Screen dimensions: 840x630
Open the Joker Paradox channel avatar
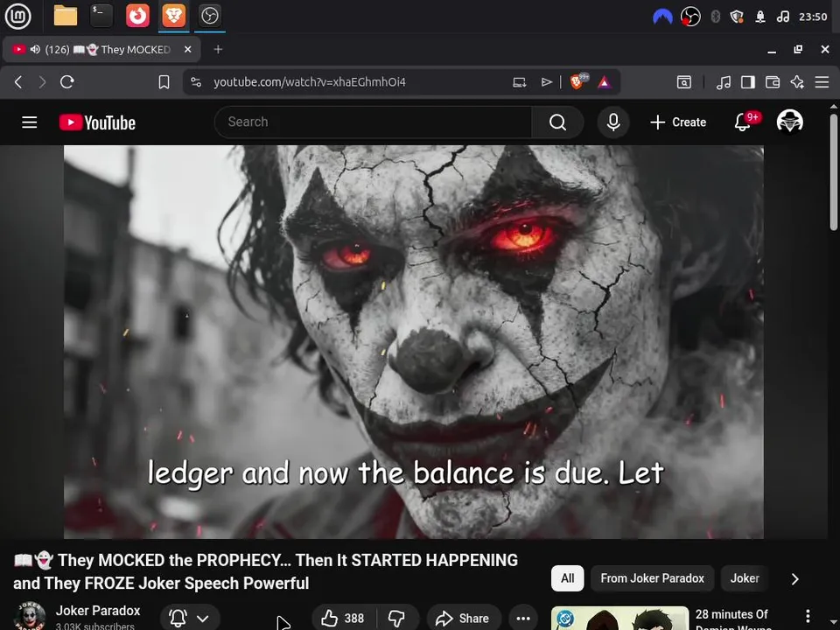pyautogui.click(x=29, y=616)
